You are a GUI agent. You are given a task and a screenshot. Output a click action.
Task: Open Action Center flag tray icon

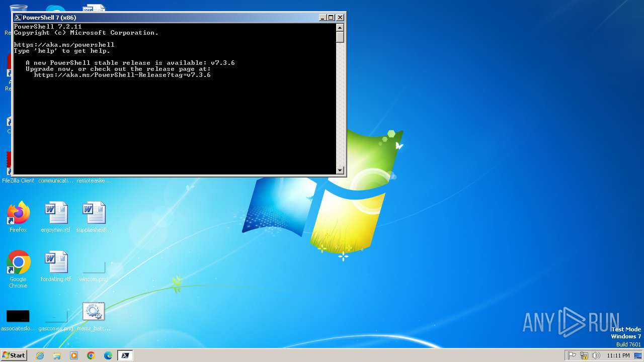(572, 355)
